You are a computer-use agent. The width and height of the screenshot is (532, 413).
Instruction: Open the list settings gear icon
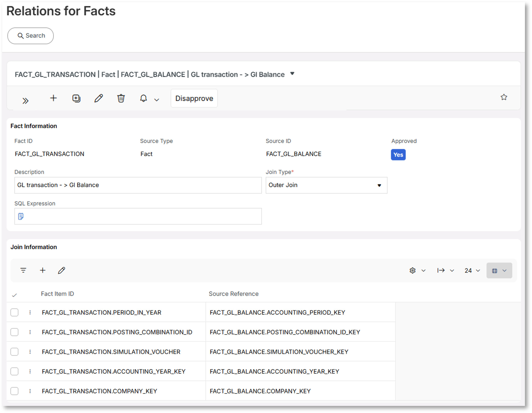click(412, 270)
